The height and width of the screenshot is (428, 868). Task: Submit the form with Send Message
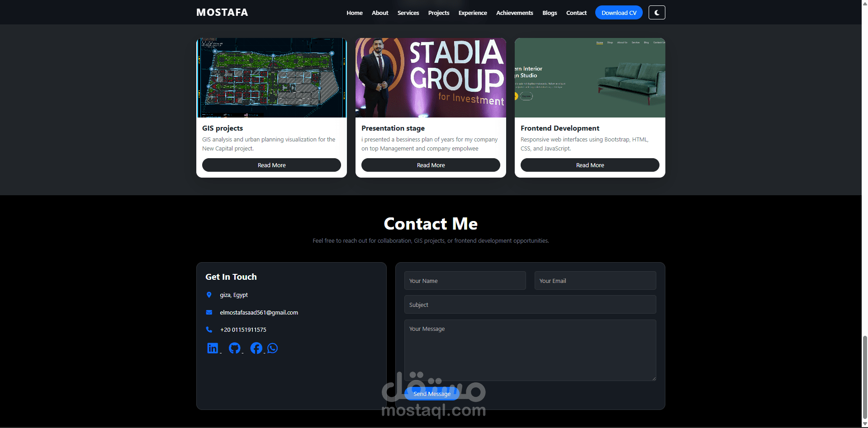point(432,394)
